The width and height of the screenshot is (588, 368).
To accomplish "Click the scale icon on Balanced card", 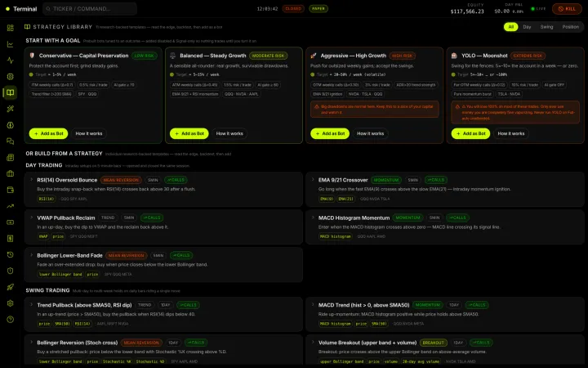I will tap(173, 56).
